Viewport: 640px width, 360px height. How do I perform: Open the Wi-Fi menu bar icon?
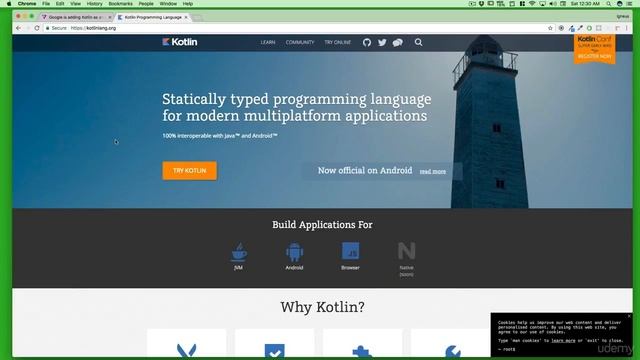pos(532,4)
